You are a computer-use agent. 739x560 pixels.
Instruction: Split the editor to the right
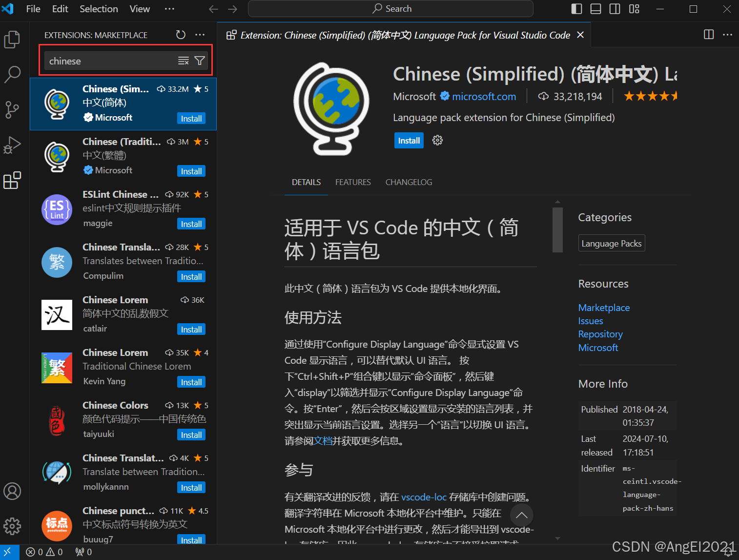709,34
